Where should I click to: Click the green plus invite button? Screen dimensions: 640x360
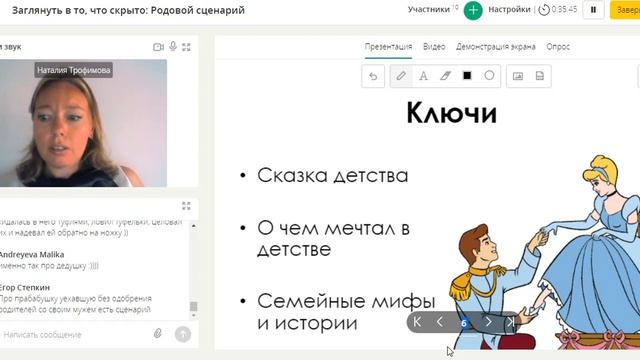click(x=473, y=10)
